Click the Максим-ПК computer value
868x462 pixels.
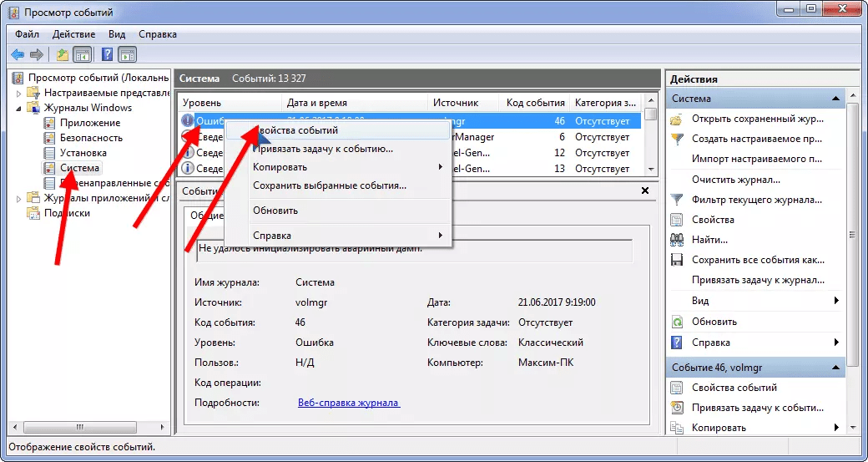(545, 363)
